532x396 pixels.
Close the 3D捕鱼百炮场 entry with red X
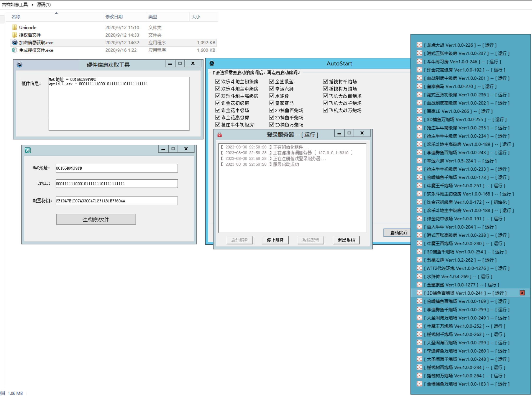click(522, 293)
